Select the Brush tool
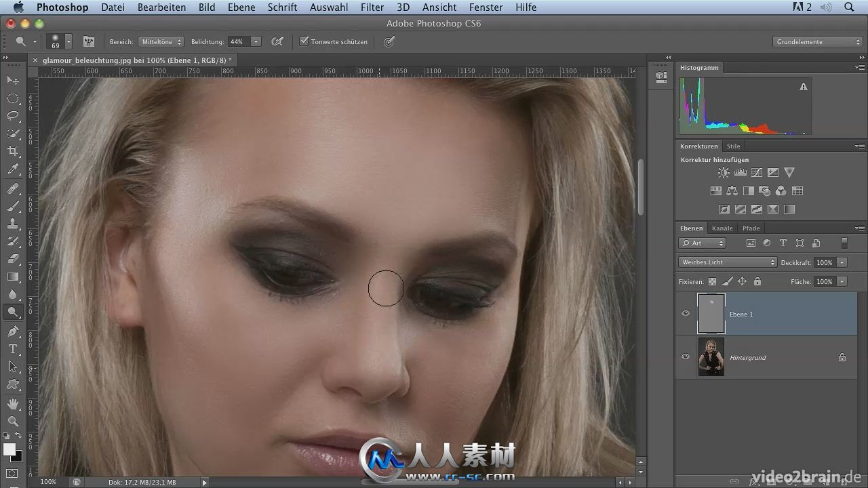The width and height of the screenshot is (868, 488). pos(13,207)
